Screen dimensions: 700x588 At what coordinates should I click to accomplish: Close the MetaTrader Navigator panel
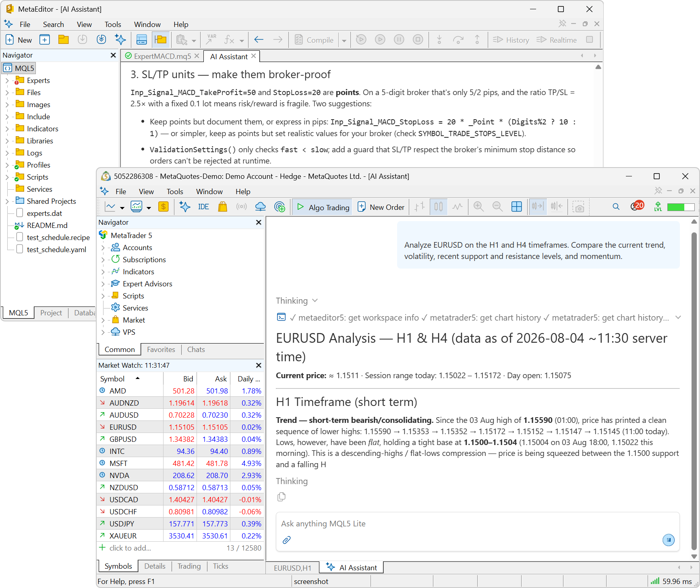pyautogui.click(x=259, y=222)
